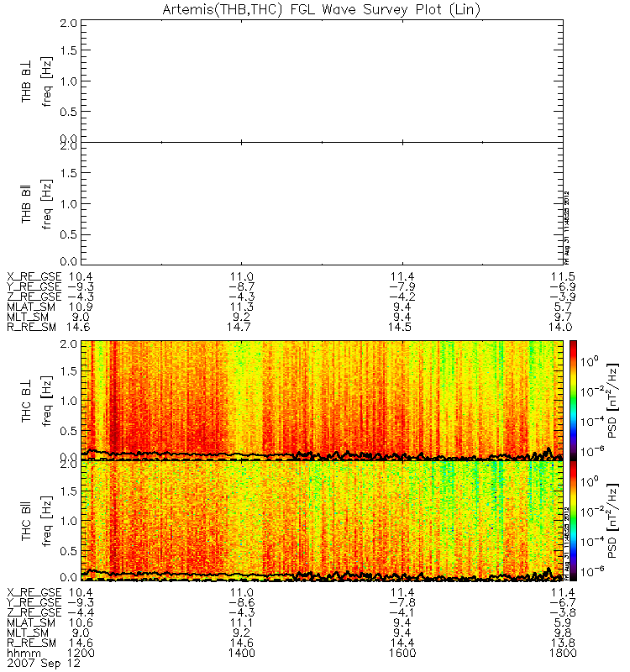Click the R_RE_SM row label under THC panels

(x=31, y=643)
